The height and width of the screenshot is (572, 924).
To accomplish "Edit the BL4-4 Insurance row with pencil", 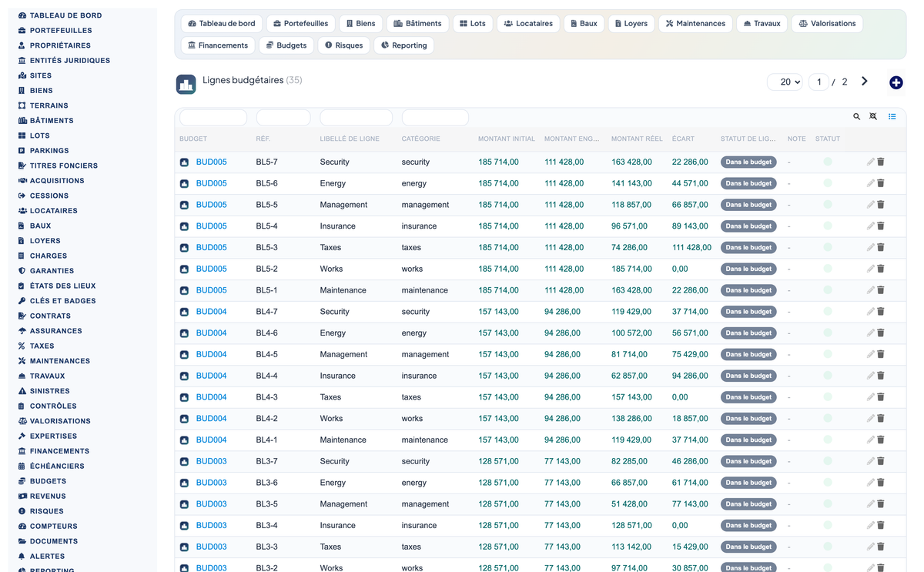I will point(870,376).
